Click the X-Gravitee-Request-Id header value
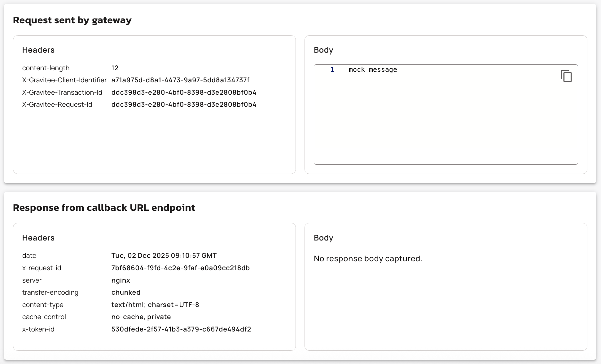This screenshot has height=364, width=601. pos(184,105)
